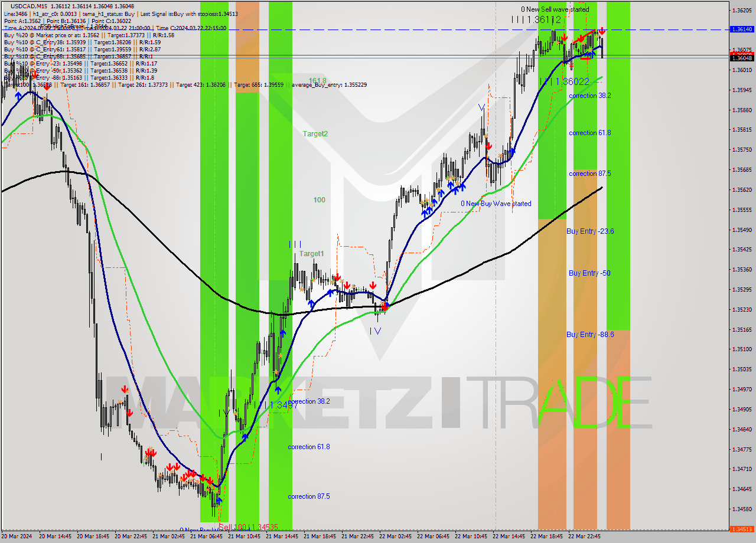The width and height of the screenshot is (756, 543).
Task: Click the 'Buy Entry -50' label
Action: coord(589,273)
